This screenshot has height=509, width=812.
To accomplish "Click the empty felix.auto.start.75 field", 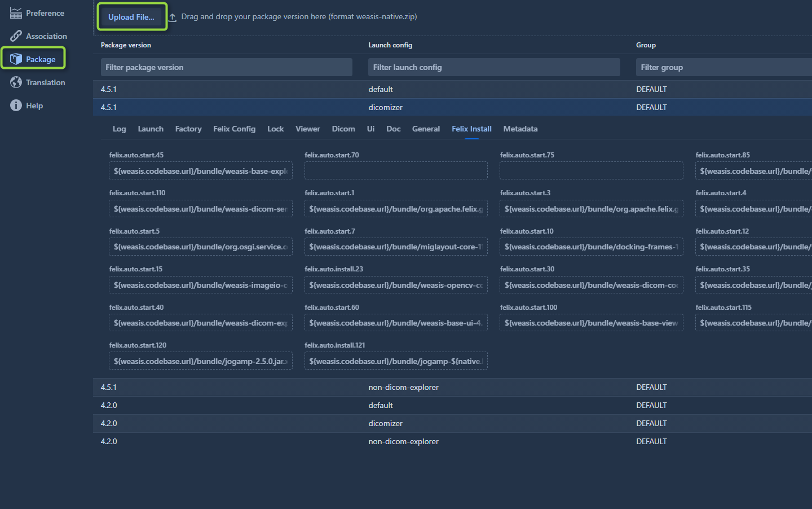I will [x=592, y=171].
